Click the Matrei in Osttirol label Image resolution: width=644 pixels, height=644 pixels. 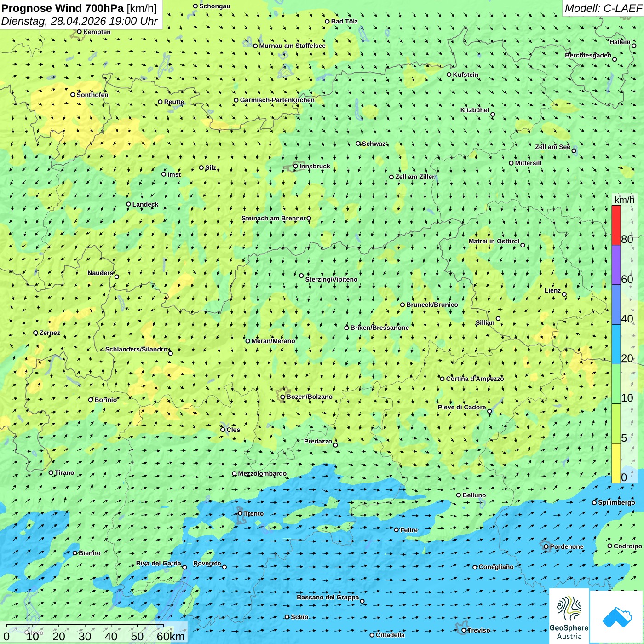(494, 241)
